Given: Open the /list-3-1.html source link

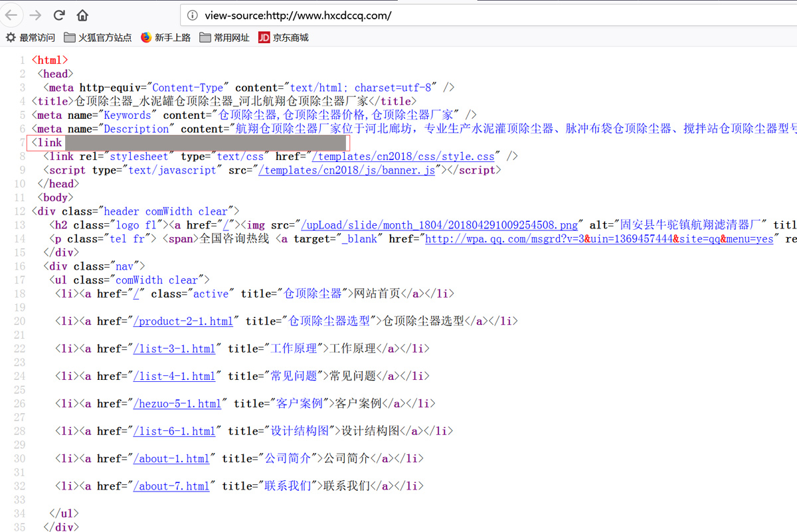Looking at the screenshot, I should point(175,349).
